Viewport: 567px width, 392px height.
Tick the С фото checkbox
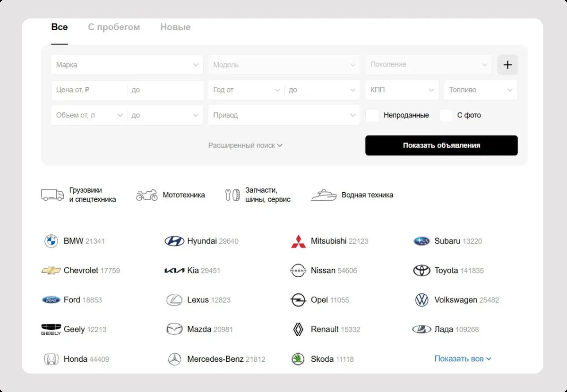(x=446, y=115)
